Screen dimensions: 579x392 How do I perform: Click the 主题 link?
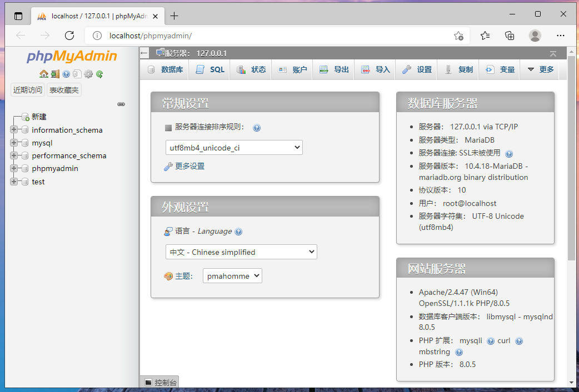pos(183,276)
